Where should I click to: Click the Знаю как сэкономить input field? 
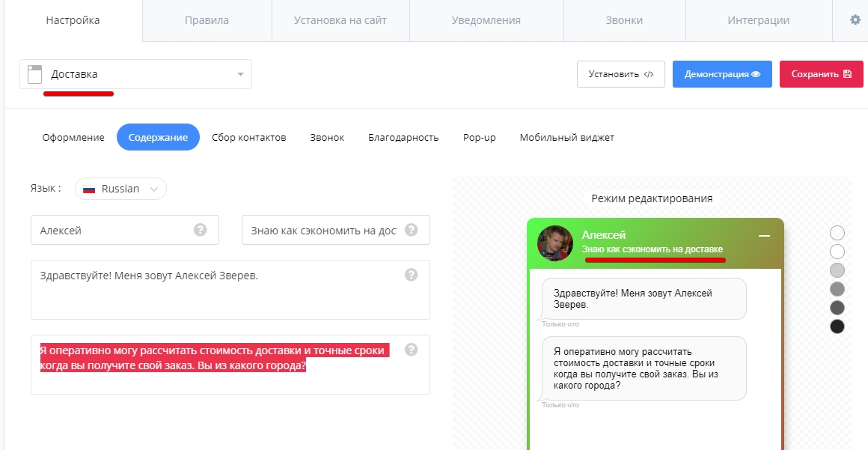pos(336,230)
